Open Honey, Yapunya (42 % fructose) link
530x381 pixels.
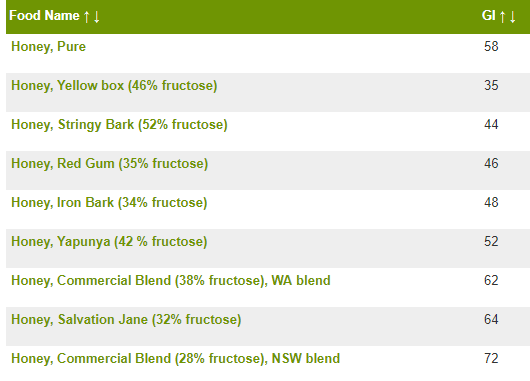[x=109, y=241]
